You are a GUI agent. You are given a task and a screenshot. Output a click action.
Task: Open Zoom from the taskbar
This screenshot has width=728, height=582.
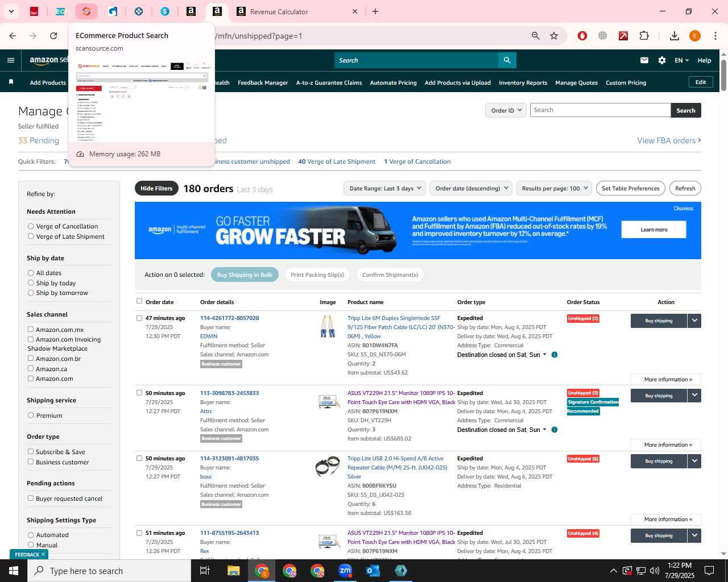(x=345, y=571)
